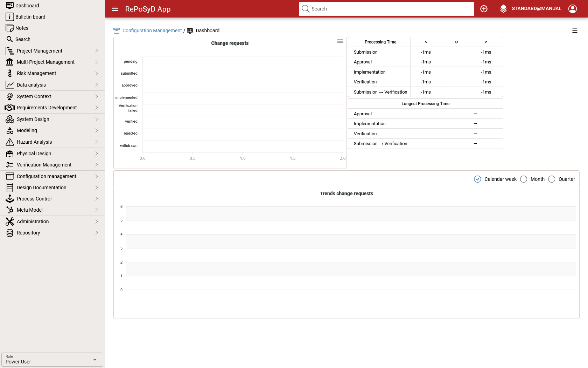The image size is (588, 368).
Task: Expand the Risk Management chevron
Action: coord(97,73)
